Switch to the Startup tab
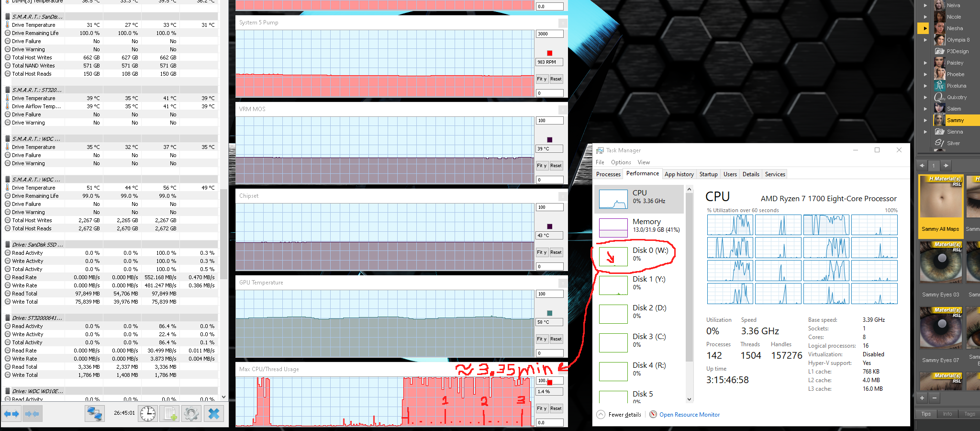 coord(708,174)
